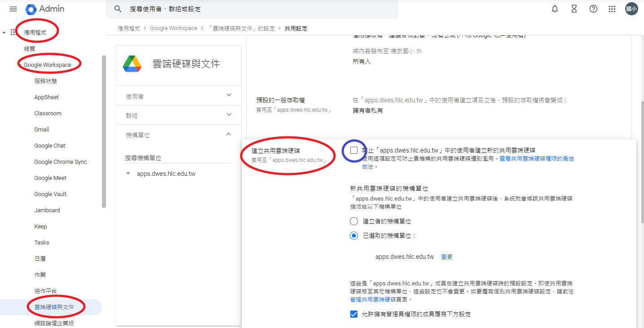Click the search magnifier icon
644x328 pixels.
tap(118, 9)
